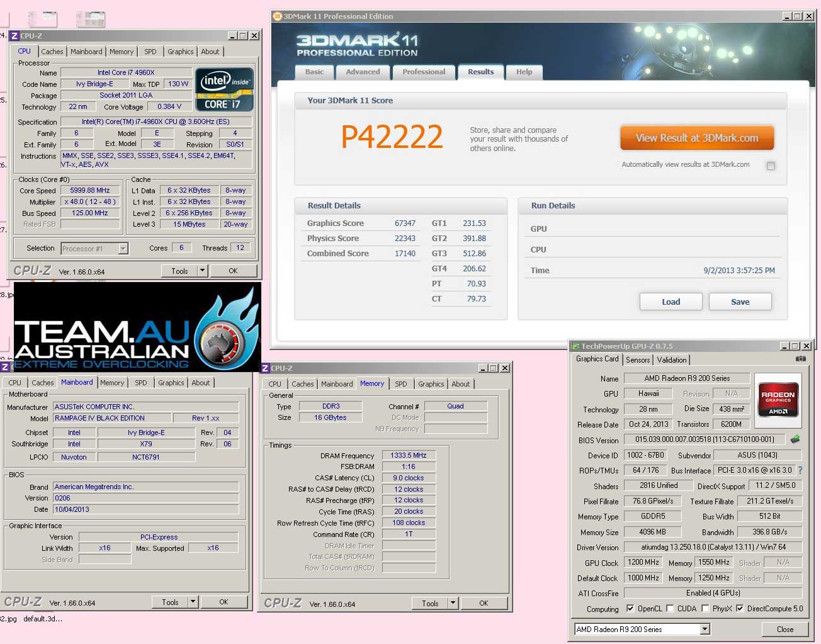Open the Processor #1 selection dropdown
The height and width of the screenshot is (644, 821).
click(123, 249)
